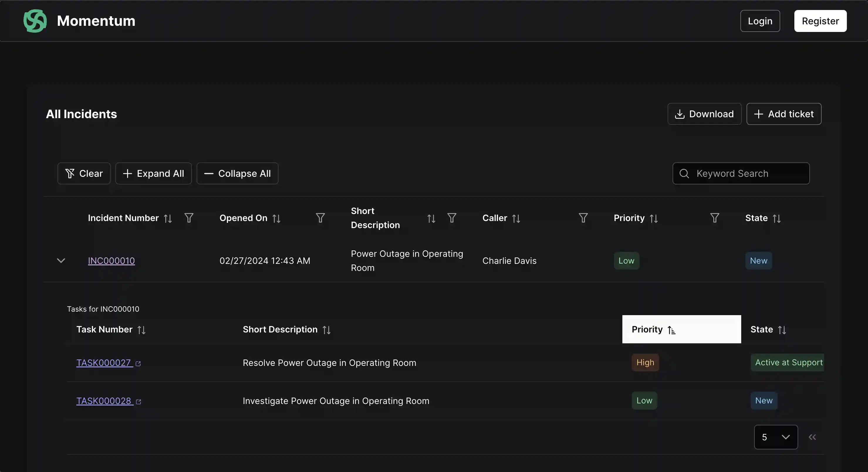Image resolution: width=868 pixels, height=472 pixels.
Task: Click external link icon beside TASK000027
Action: coord(138,364)
